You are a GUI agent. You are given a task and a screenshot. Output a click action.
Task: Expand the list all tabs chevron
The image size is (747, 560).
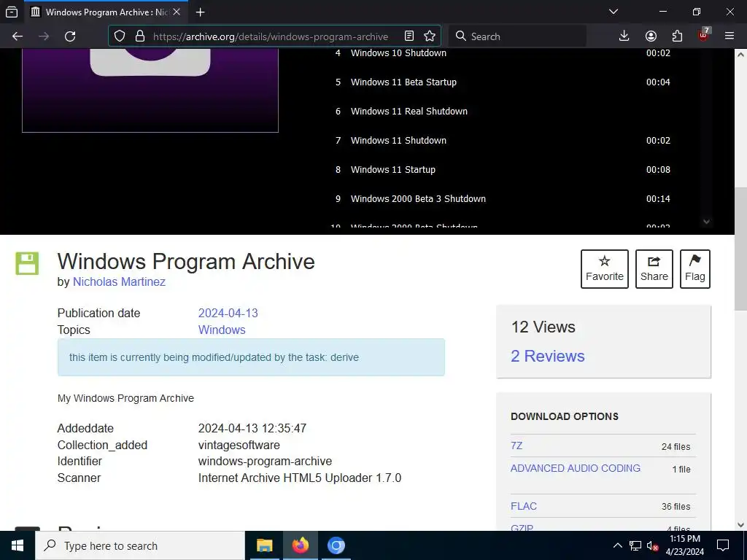pyautogui.click(x=614, y=12)
